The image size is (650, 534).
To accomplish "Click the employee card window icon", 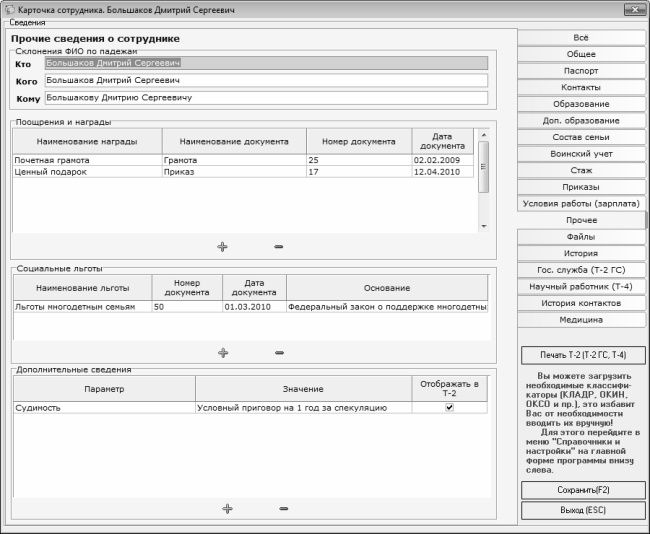I will (x=9, y=9).
